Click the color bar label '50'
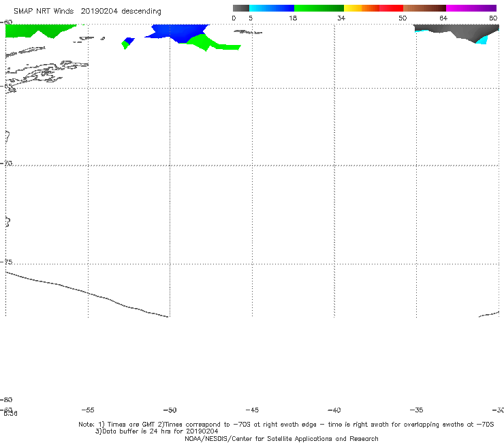The image size is (504, 443). pyautogui.click(x=403, y=18)
